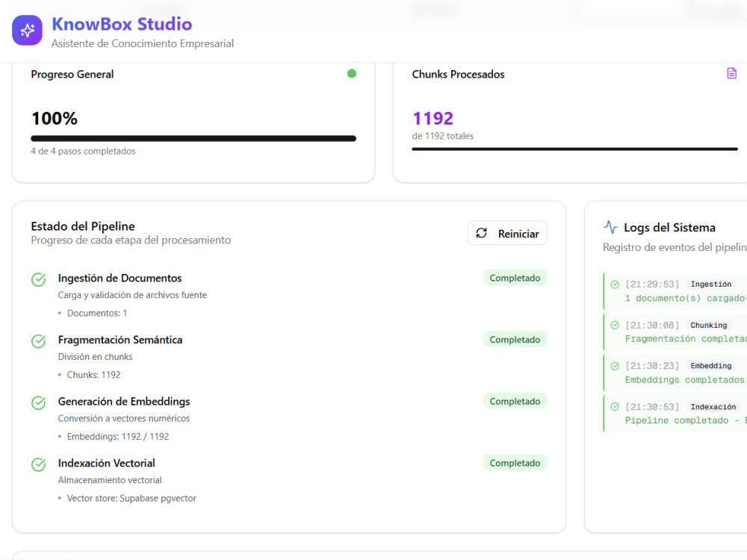Click Completado badge for Ingestión de Documentos
The width and height of the screenshot is (747, 560).
[x=515, y=278]
